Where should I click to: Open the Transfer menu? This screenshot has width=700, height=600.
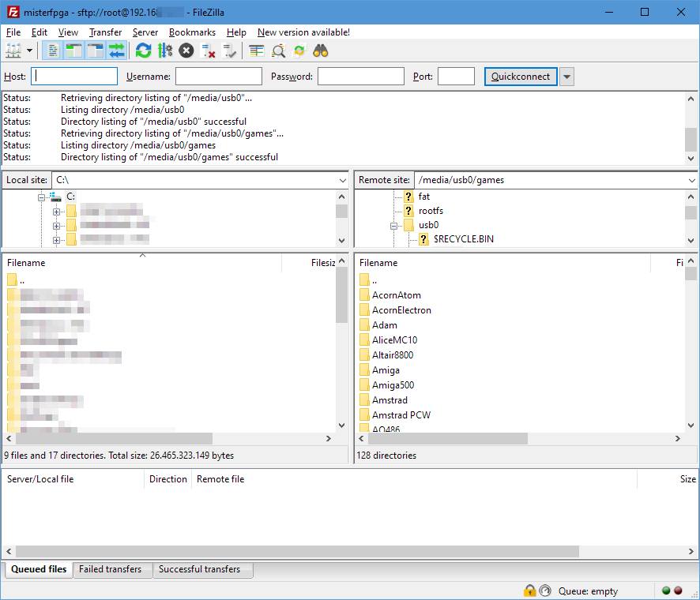105,32
